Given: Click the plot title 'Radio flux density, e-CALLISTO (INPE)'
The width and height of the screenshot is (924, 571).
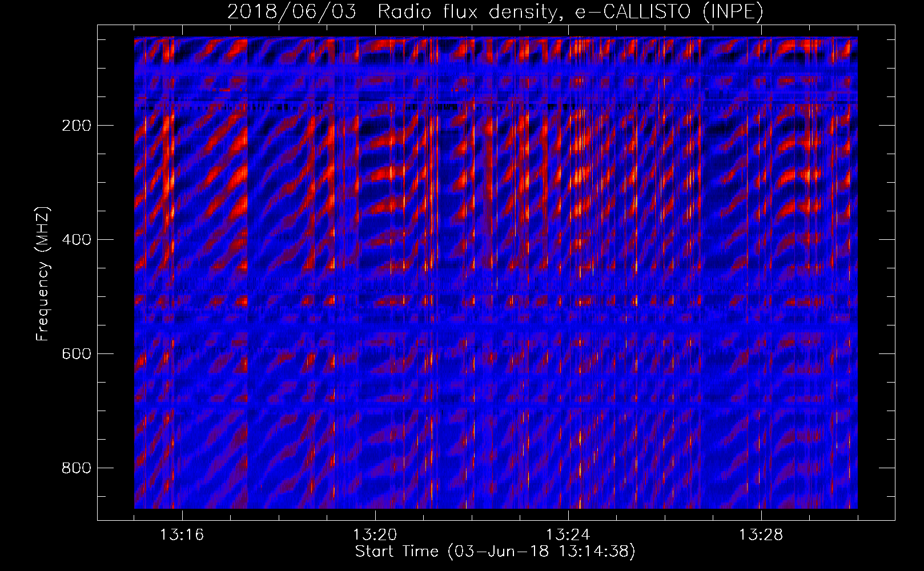Looking at the screenshot, I should [x=571, y=11].
